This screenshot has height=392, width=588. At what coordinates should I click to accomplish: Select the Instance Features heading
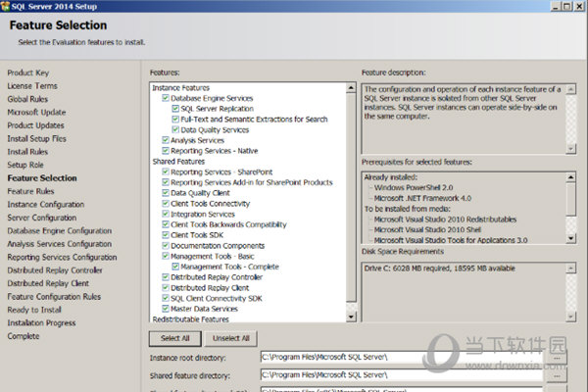[180, 88]
